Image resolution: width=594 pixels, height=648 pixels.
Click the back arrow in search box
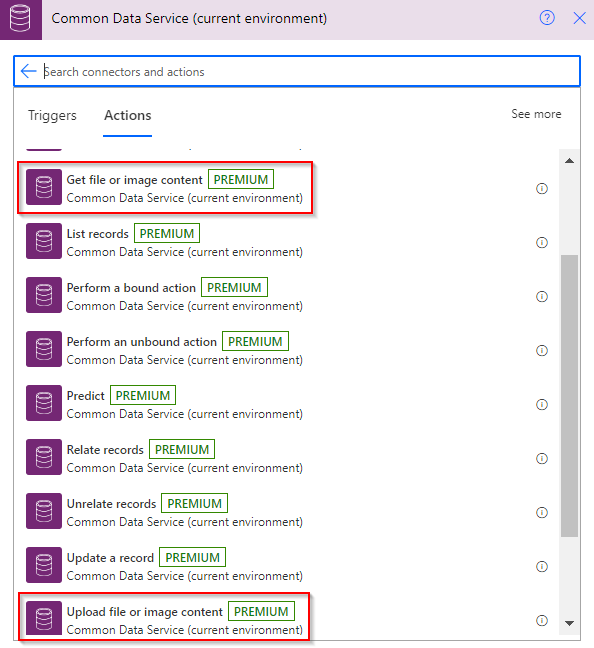[x=29, y=71]
